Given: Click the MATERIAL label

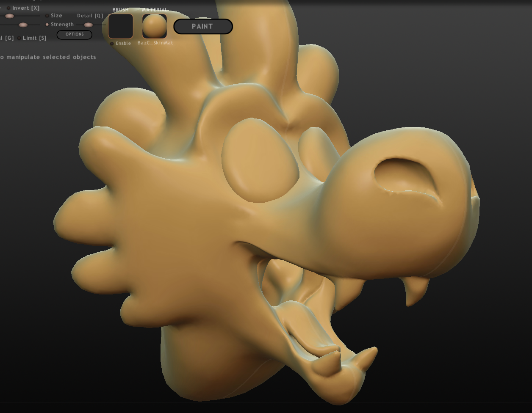Looking at the screenshot, I should 155,10.
